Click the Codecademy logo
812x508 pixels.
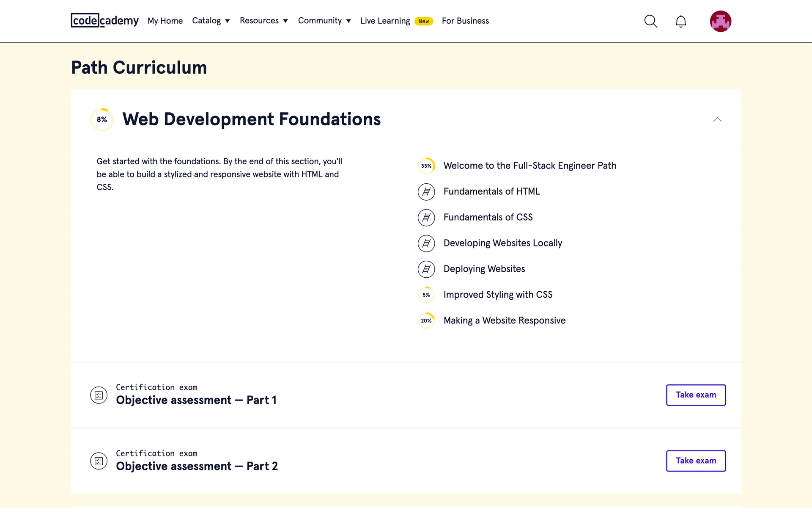(x=104, y=20)
